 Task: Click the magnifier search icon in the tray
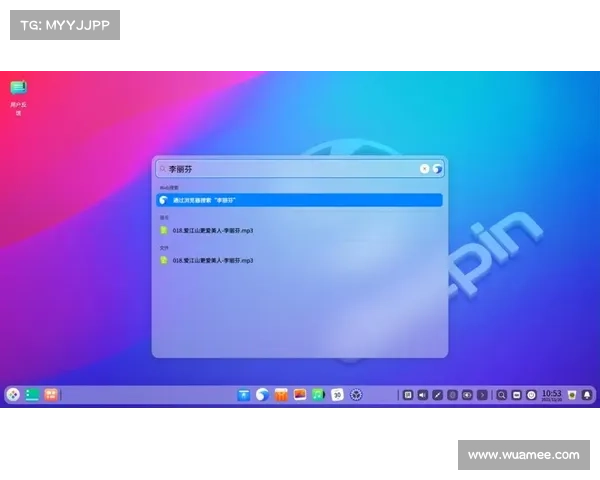(x=501, y=395)
